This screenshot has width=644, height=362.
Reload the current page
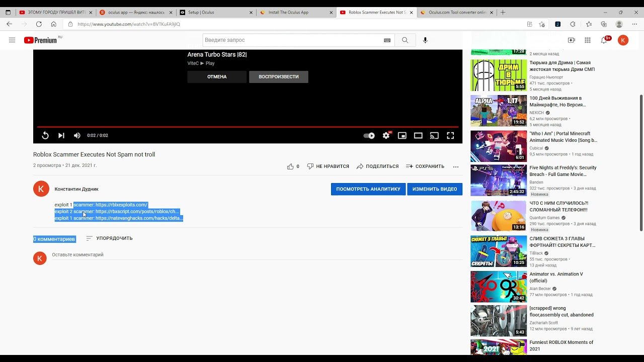tap(39, 24)
